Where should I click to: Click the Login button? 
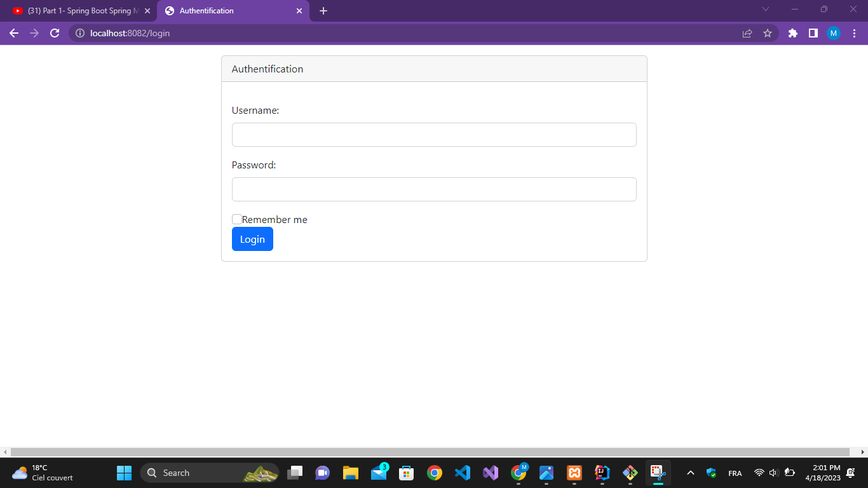(252, 239)
